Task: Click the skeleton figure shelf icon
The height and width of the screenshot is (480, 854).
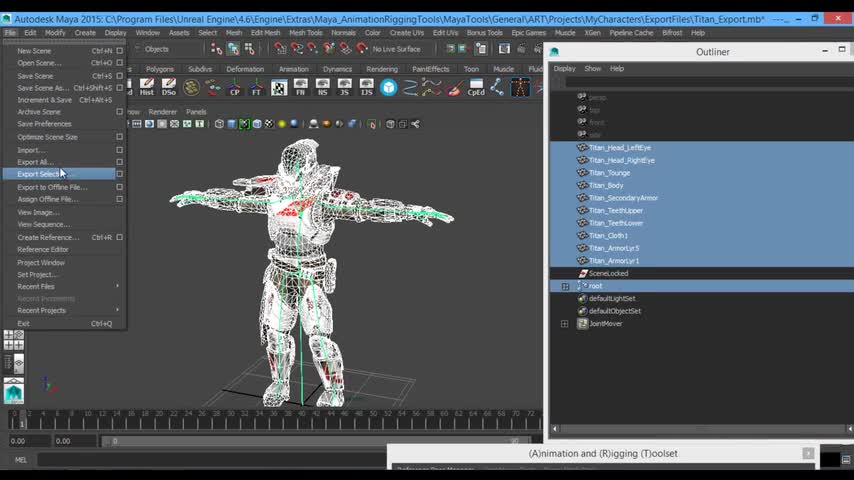Action: (520, 88)
